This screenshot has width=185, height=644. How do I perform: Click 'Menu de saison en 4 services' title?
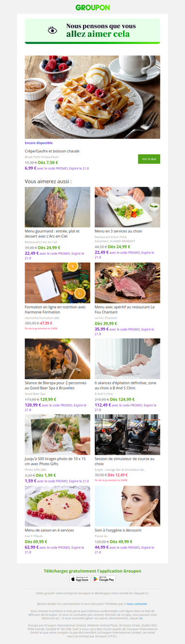[x=49, y=530]
